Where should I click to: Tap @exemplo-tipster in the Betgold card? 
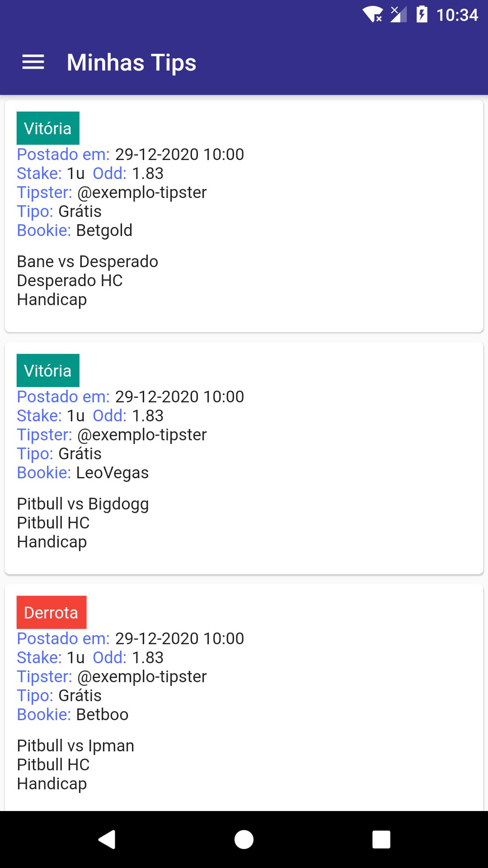coord(142,193)
